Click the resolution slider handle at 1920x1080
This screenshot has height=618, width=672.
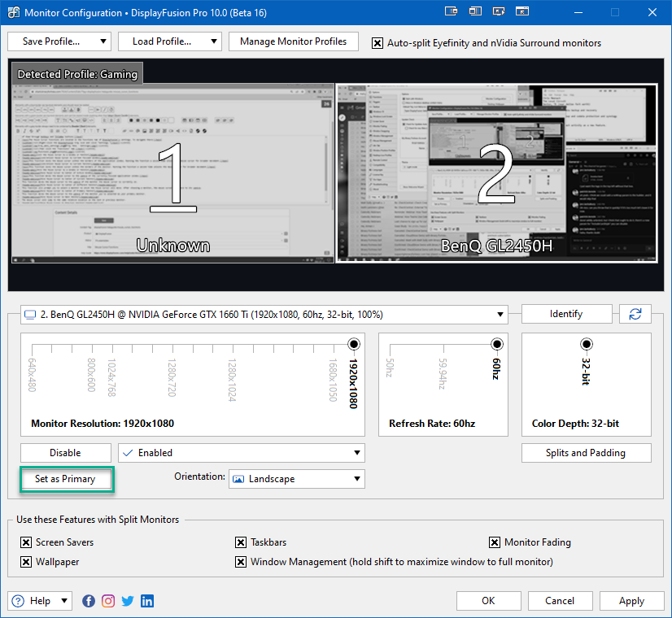[354, 344]
